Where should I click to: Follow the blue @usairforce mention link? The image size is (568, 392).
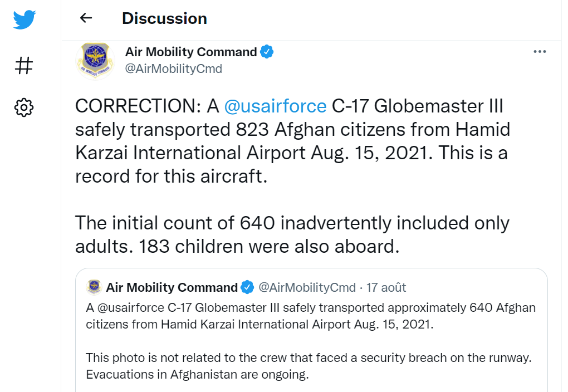pos(275,106)
